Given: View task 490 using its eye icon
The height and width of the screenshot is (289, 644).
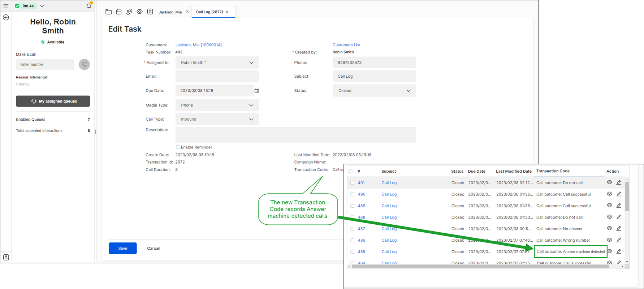Looking at the screenshot, I should coord(609,194).
